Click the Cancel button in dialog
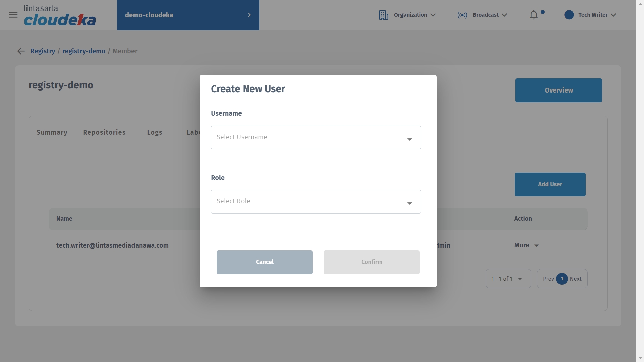 tap(264, 262)
